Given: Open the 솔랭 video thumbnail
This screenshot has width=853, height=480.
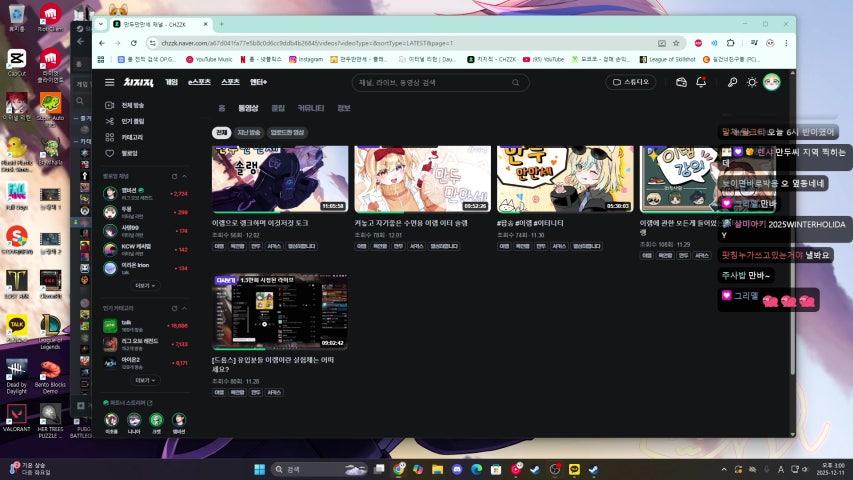Looking at the screenshot, I should point(280,179).
